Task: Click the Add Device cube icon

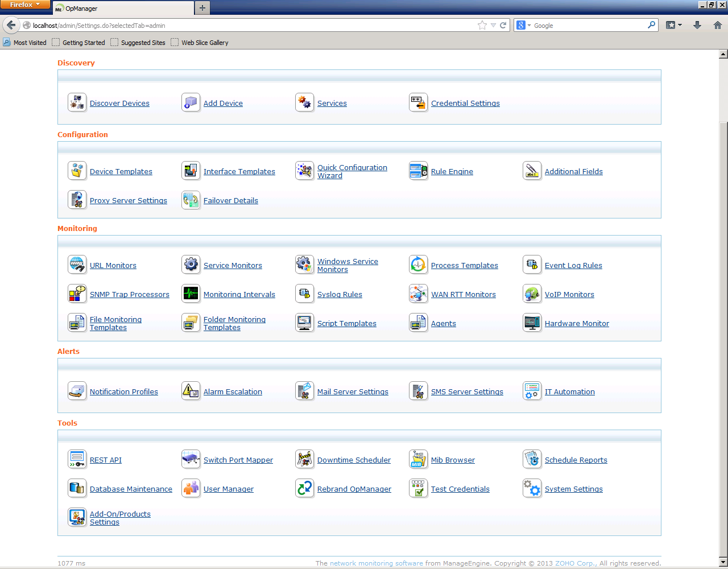Action: tap(191, 102)
